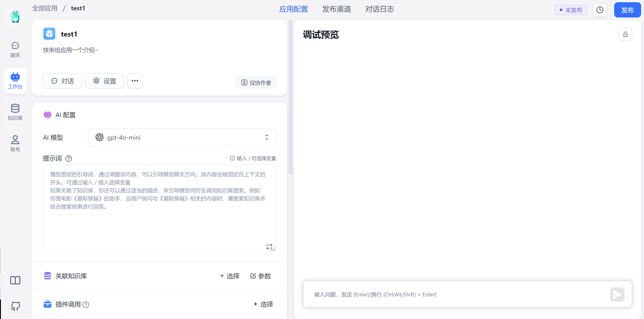Expand the prompt editor fullscreen icon
This screenshot has width=644, height=319.
[269, 247]
